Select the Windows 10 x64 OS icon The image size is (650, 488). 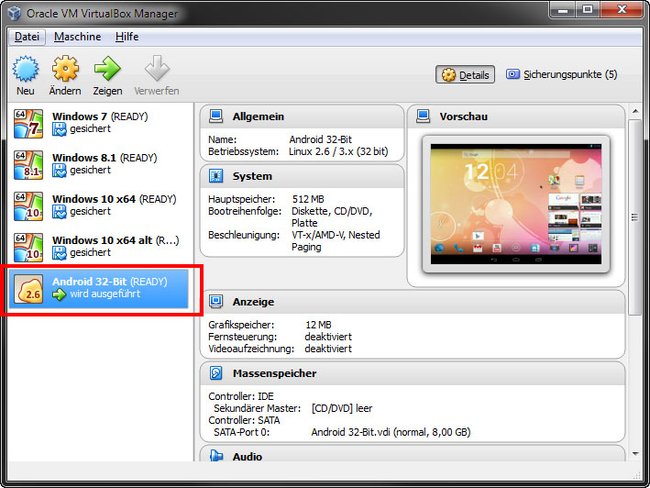click(28, 206)
